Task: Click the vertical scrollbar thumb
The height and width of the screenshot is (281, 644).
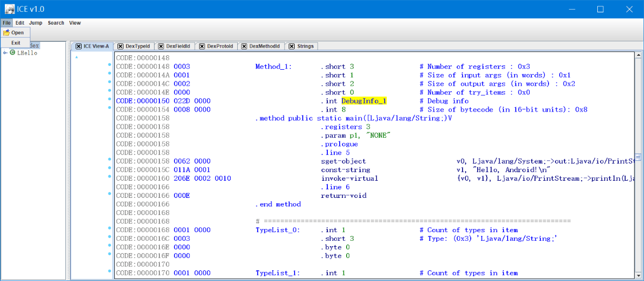Action: [638, 157]
